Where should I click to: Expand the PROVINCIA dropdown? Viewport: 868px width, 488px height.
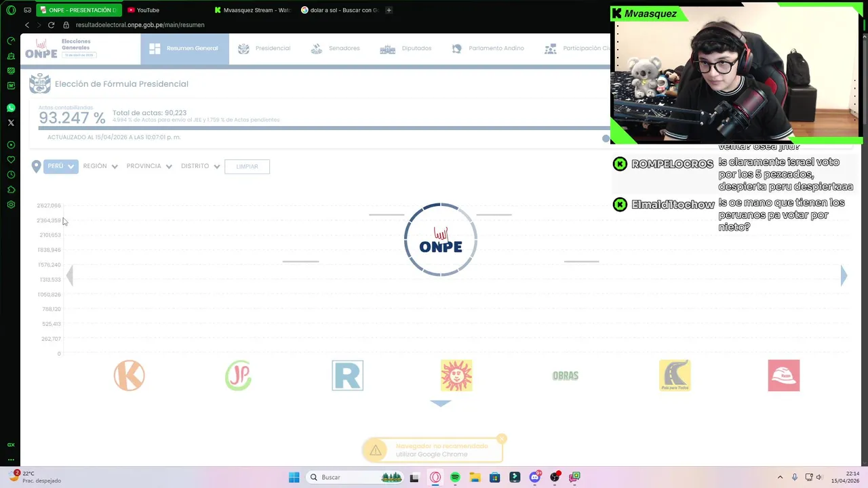[x=149, y=166]
